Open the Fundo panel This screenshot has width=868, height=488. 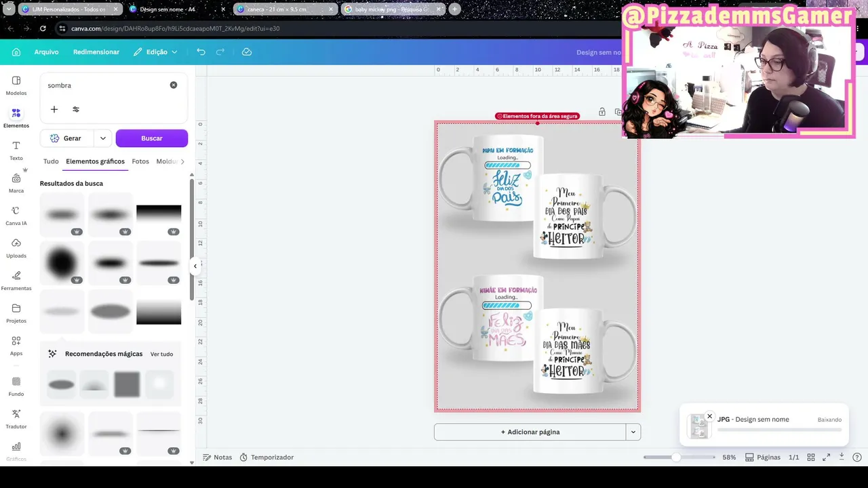(x=16, y=386)
